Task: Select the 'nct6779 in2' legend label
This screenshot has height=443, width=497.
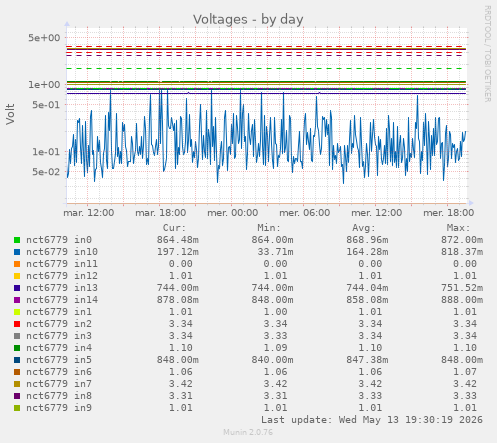Action: pos(59,324)
